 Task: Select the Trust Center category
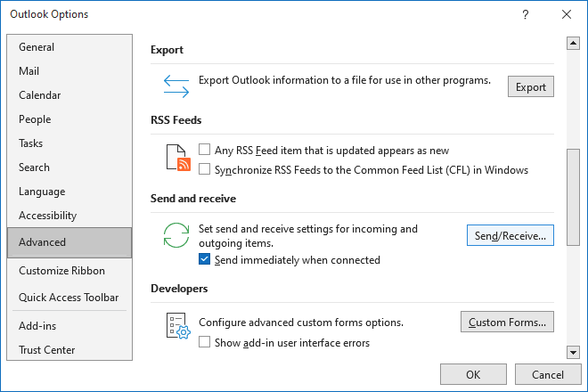(46, 350)
